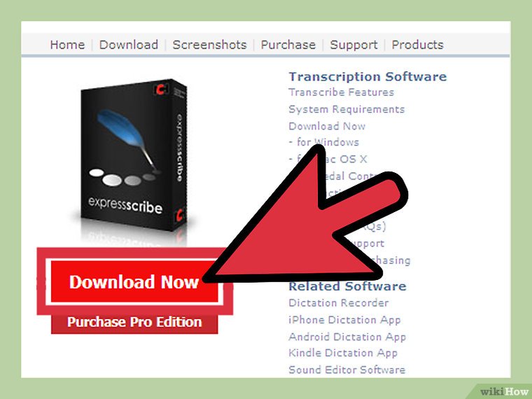Open the Dictation Recorder link
Viewport: 532px width, 399px height.
click(338, 303)
